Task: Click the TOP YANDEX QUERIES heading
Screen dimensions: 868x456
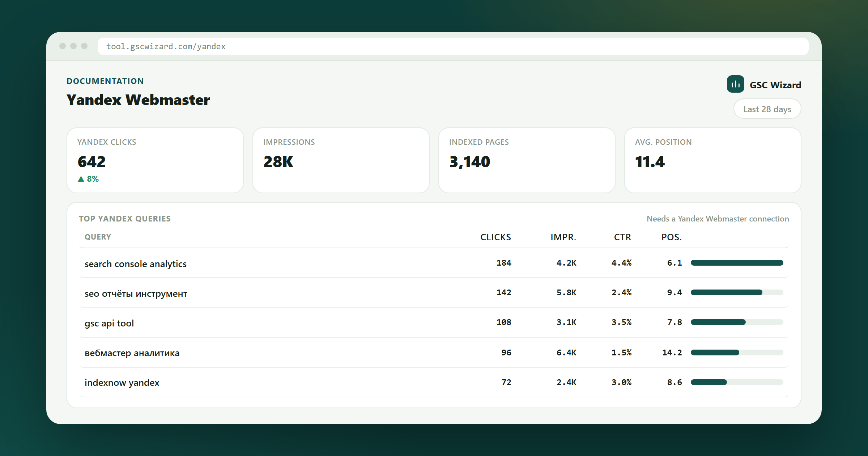Action: pyautogui.click(x=125, y=219)
